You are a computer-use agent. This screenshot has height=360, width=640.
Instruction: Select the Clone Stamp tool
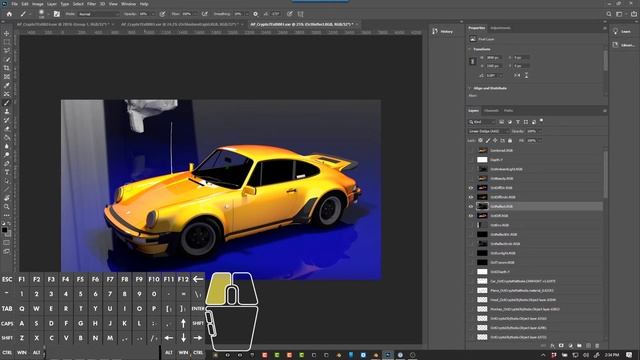(x=7, y=111)
